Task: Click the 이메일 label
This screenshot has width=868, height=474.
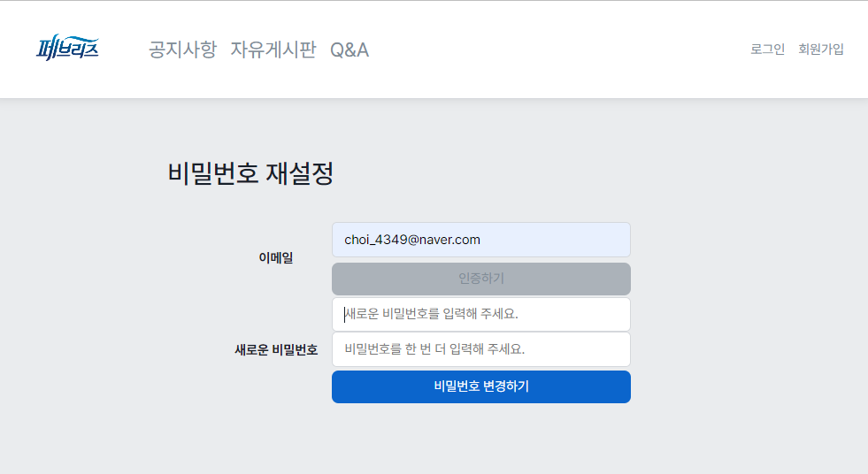Action: point(276,257)
